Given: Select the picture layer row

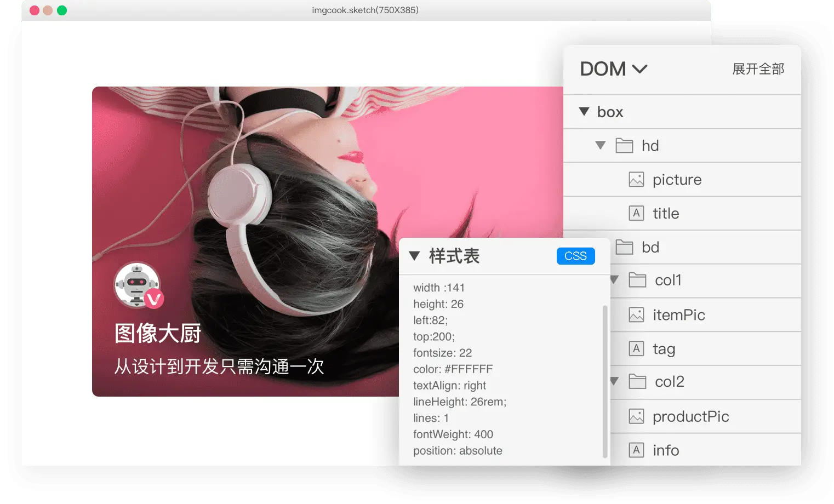Looking at the screenshot, I should 682,180.
